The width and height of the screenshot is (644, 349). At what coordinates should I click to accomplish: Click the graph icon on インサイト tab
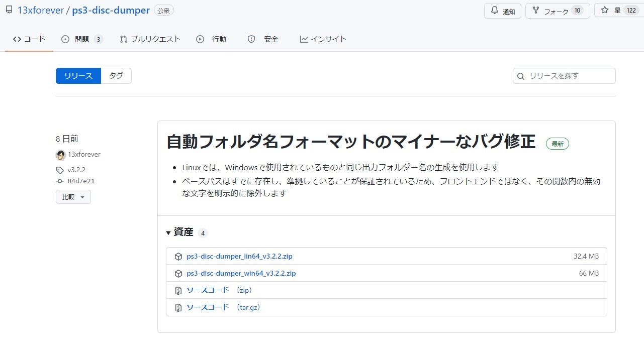[304, 39]
